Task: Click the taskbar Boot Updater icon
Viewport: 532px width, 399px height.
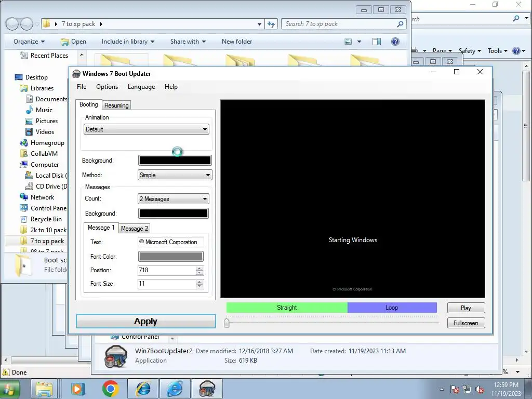Action: click(207, 389)
